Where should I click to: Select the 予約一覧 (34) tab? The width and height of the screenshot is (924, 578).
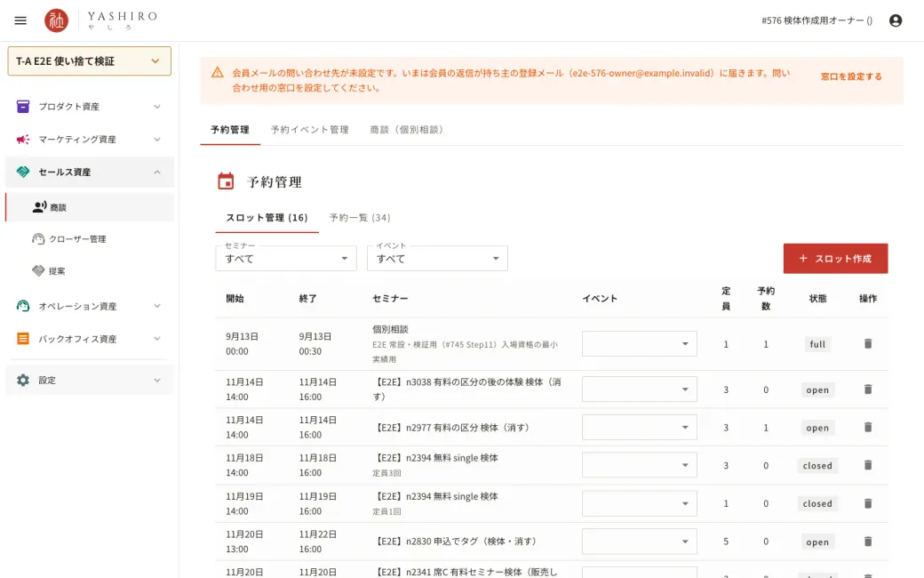coord(360,218)
